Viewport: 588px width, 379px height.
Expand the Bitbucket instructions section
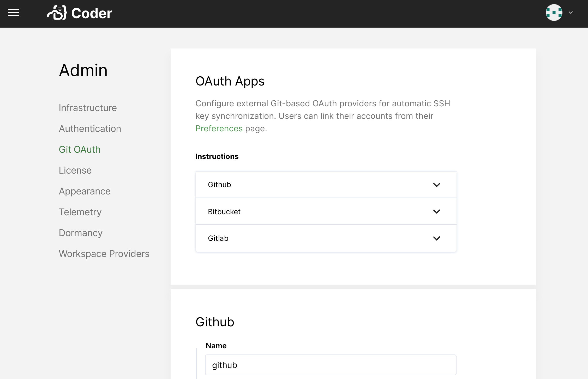437,211
